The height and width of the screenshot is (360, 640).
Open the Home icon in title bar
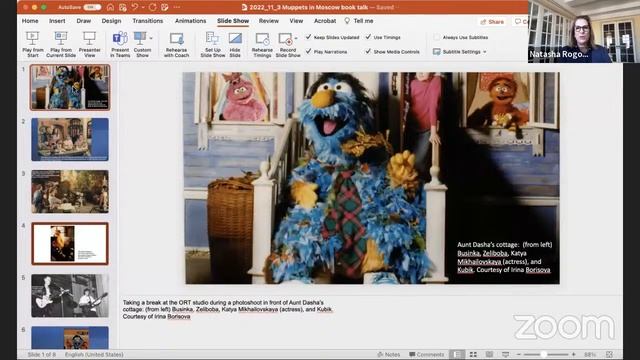[111, 7]
